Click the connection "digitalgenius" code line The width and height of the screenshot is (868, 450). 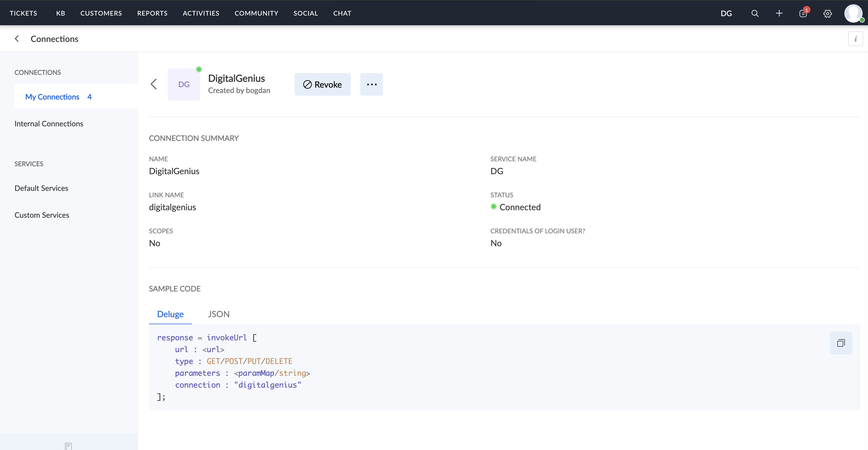(x=238, y=385)
